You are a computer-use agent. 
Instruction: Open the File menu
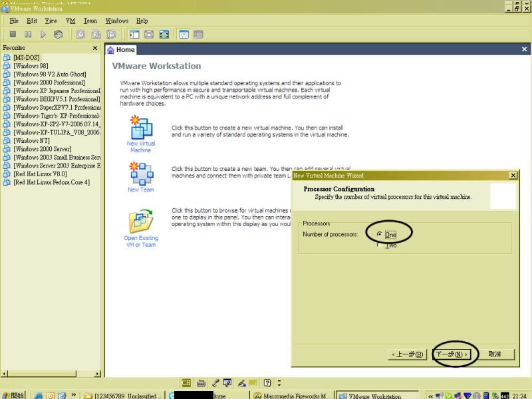click(14, 21)
